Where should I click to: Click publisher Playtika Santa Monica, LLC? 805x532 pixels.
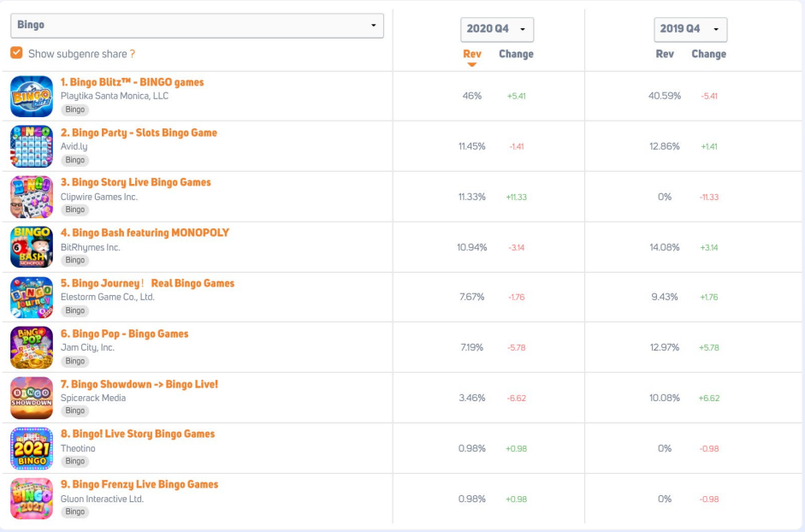[115, 96]
